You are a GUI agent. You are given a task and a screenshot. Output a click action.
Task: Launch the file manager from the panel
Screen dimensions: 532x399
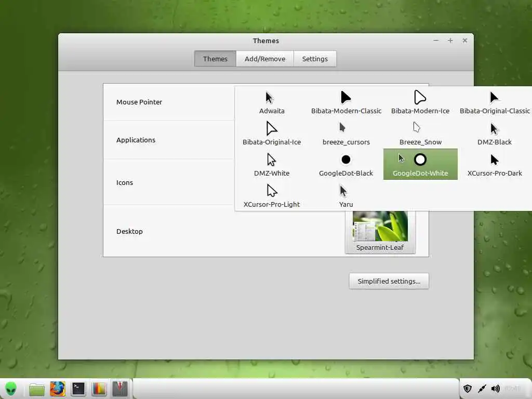click(x=36, y=389)
